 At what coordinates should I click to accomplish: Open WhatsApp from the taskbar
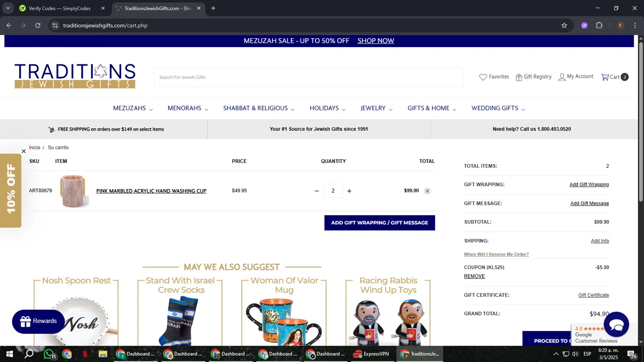pyautogui.click(x=49, y=354)
